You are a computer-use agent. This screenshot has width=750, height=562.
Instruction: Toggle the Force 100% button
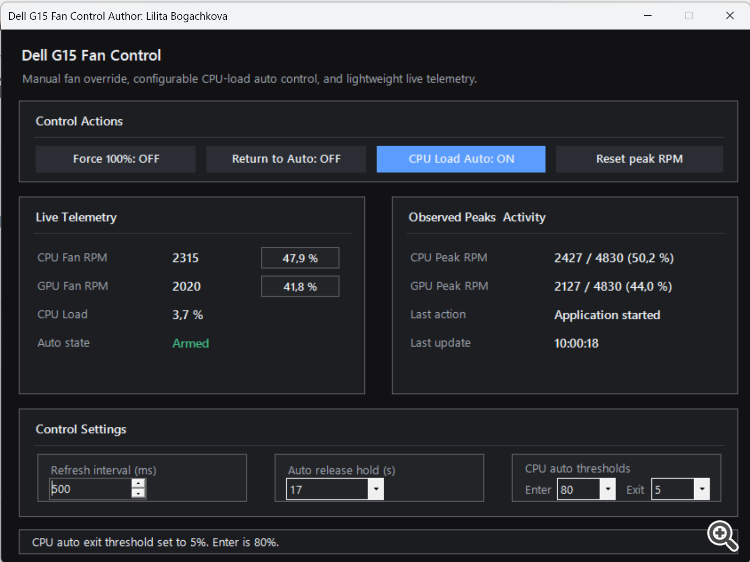[116, 159]
